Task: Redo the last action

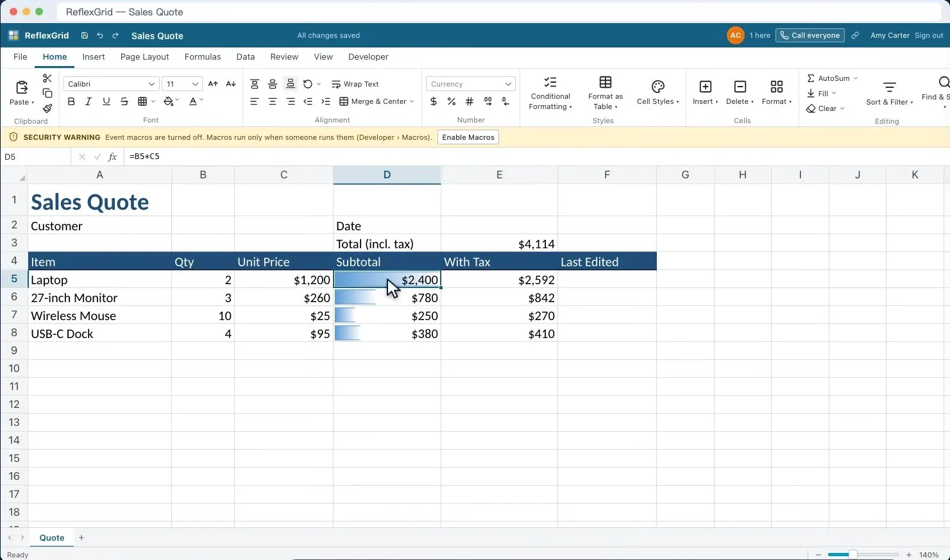Action: pos(115,36)
